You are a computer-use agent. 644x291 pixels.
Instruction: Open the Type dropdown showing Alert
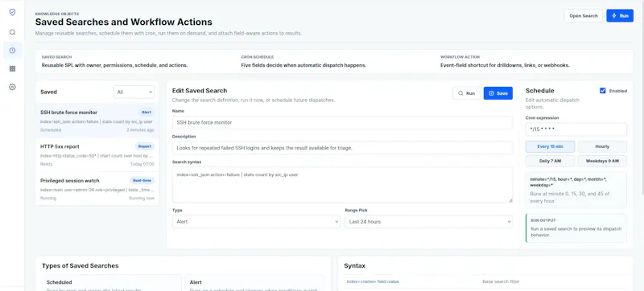[256, 222]
